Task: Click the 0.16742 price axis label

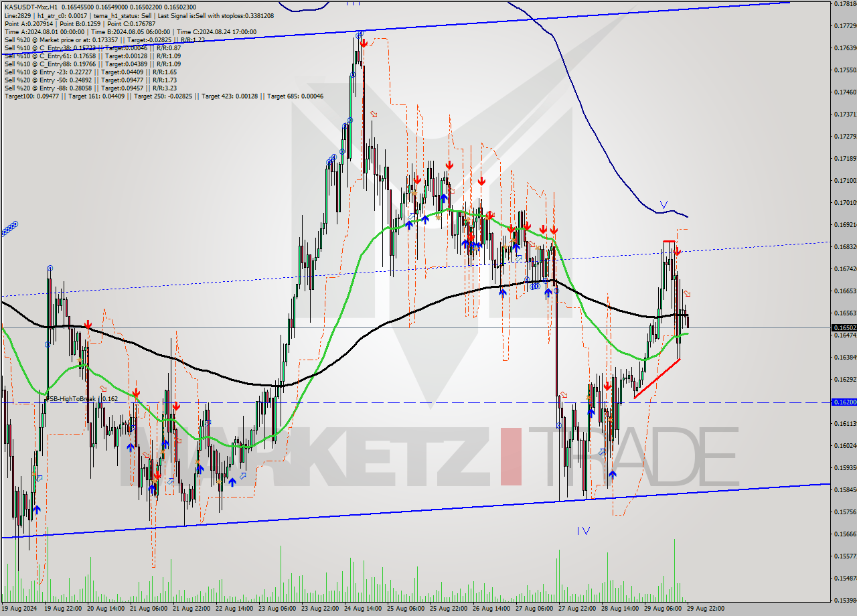Action: (x=845, y=269)
